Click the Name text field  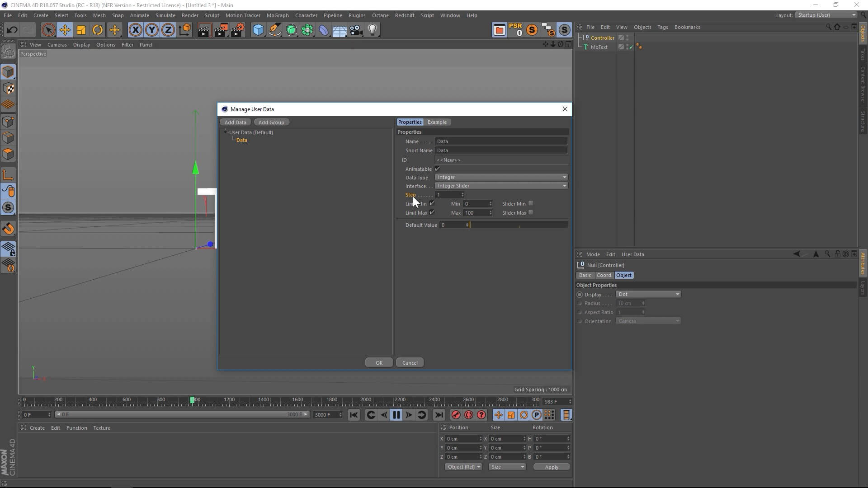pyautogui.click(x=501, y=141)
